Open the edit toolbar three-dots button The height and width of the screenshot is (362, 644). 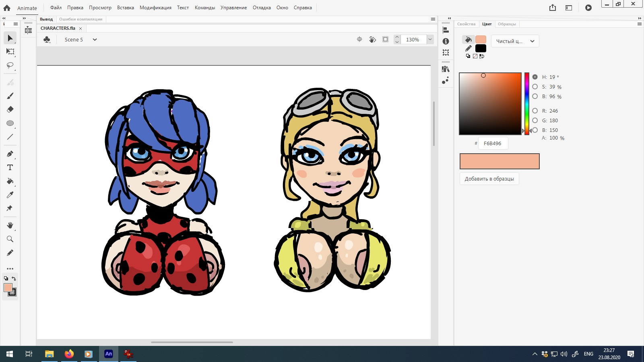pos(10,269)
